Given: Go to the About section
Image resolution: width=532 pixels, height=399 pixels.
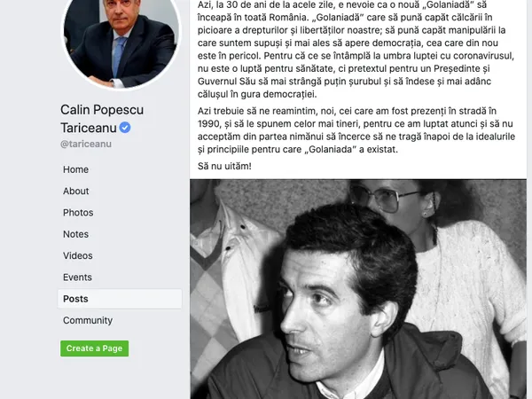Looking at the screenshot, I should pos(75,191).
